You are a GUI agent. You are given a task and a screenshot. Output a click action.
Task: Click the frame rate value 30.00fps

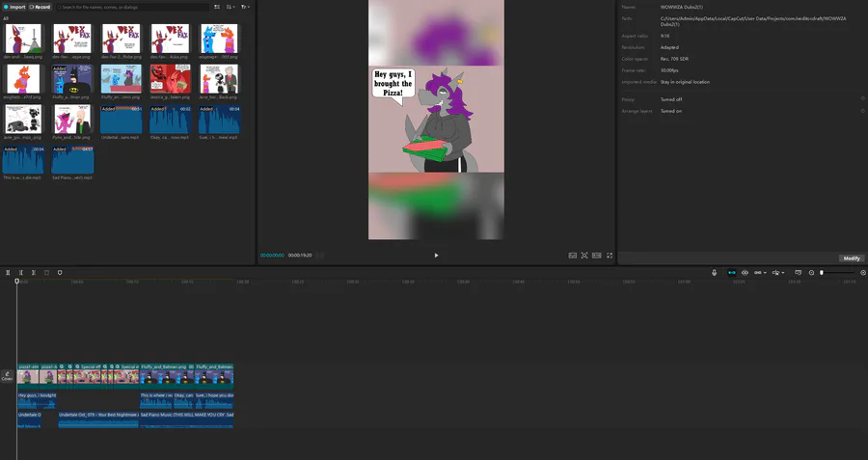click(668, 70)
